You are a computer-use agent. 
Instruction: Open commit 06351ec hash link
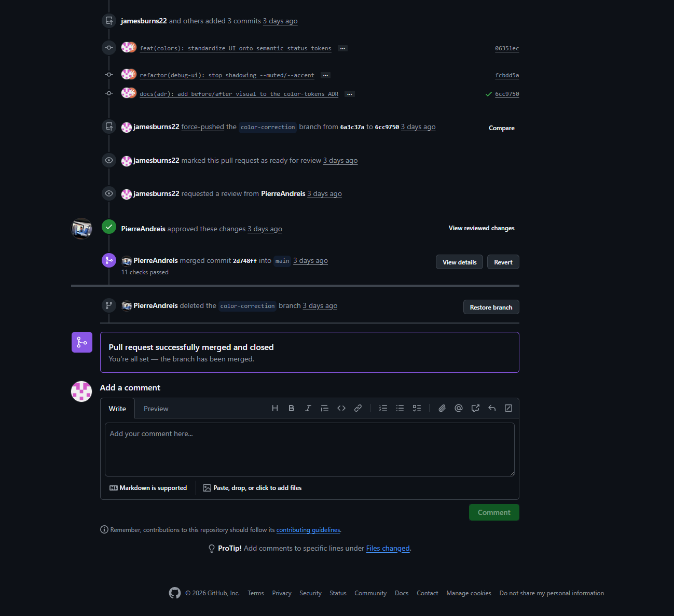[507, 48]
